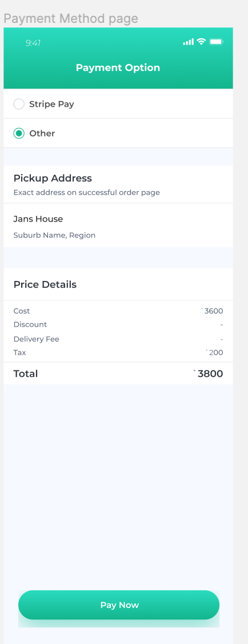Click the battery status icon
This screenshot has height=644, width=248.
[x=216, y=42]
